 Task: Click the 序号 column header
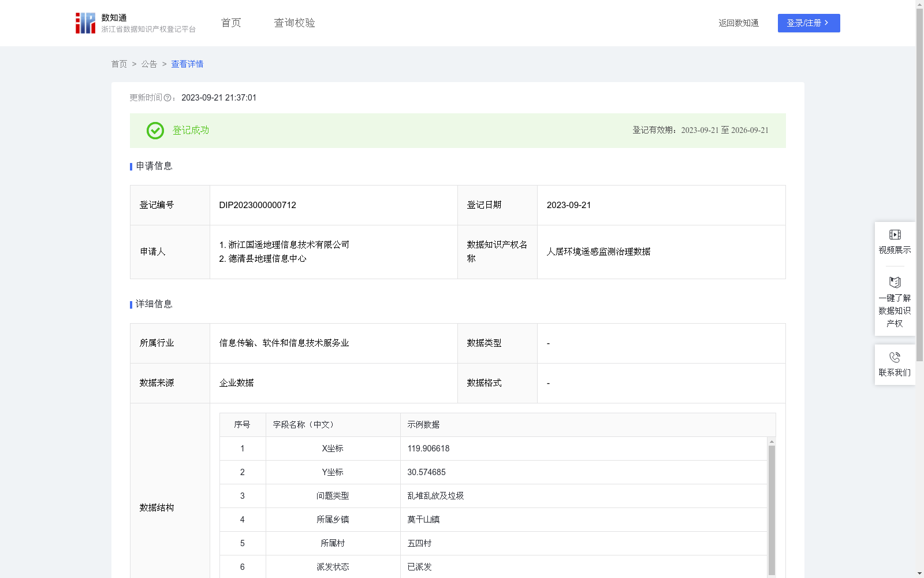click(x=243, y=425)
